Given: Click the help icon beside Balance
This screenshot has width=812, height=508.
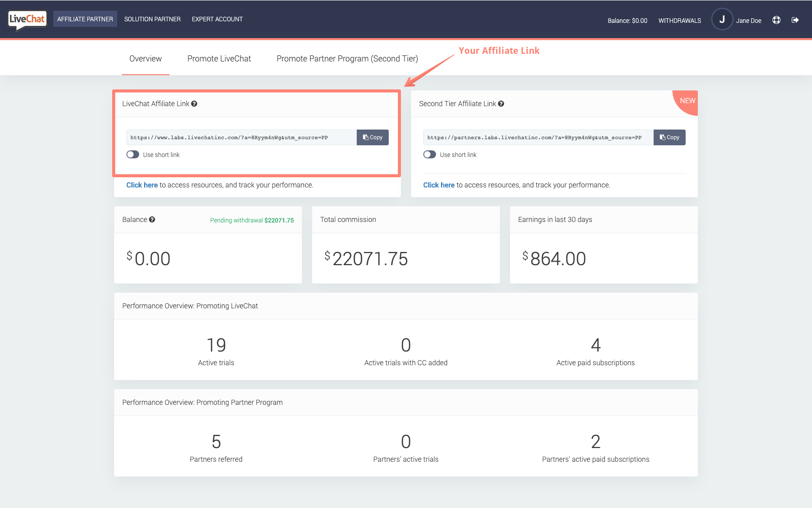Looking at the screenshot, I should click(152, 219).
